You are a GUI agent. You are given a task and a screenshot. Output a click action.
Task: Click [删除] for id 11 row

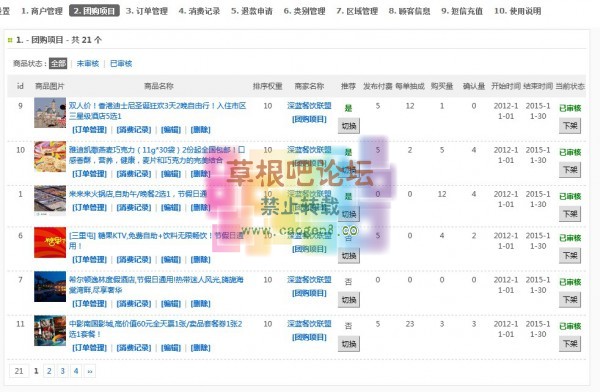(x=201, y=348)
